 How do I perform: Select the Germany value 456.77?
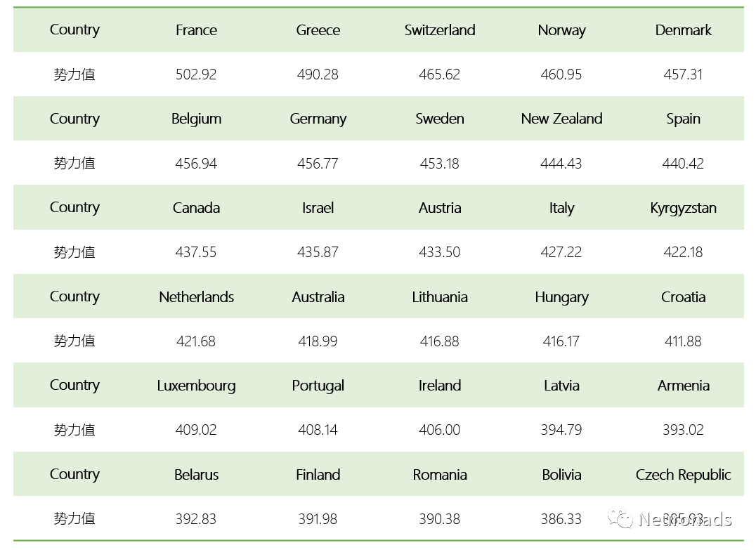[x=318, y=164]
